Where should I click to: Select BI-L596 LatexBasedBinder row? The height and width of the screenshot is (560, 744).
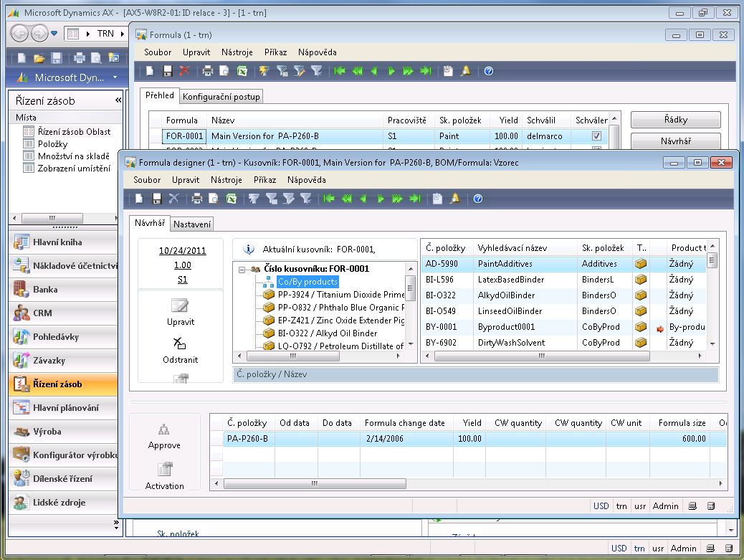point(563,280)
